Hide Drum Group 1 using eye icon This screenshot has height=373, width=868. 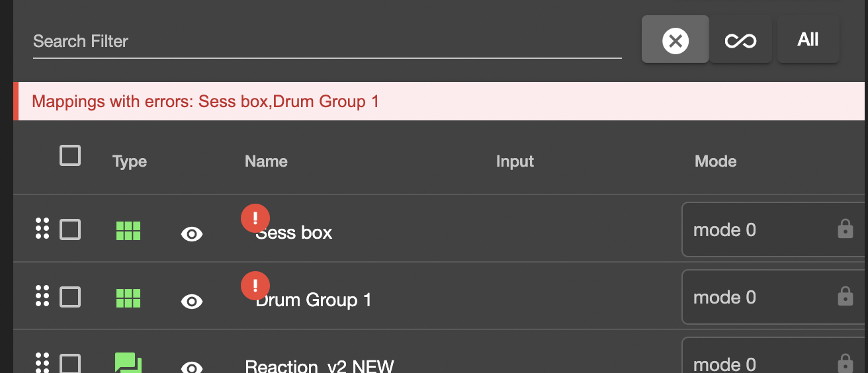tap(192, 301)
